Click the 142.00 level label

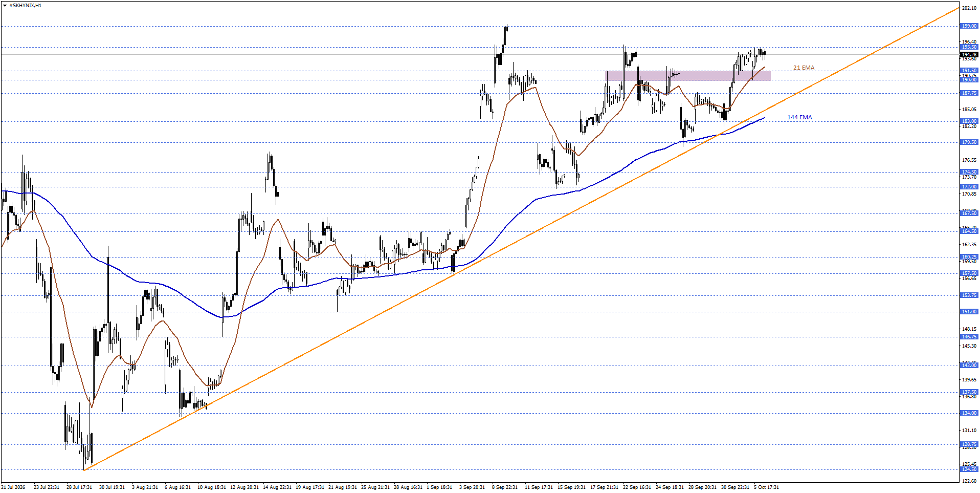(x=969, y=366)
